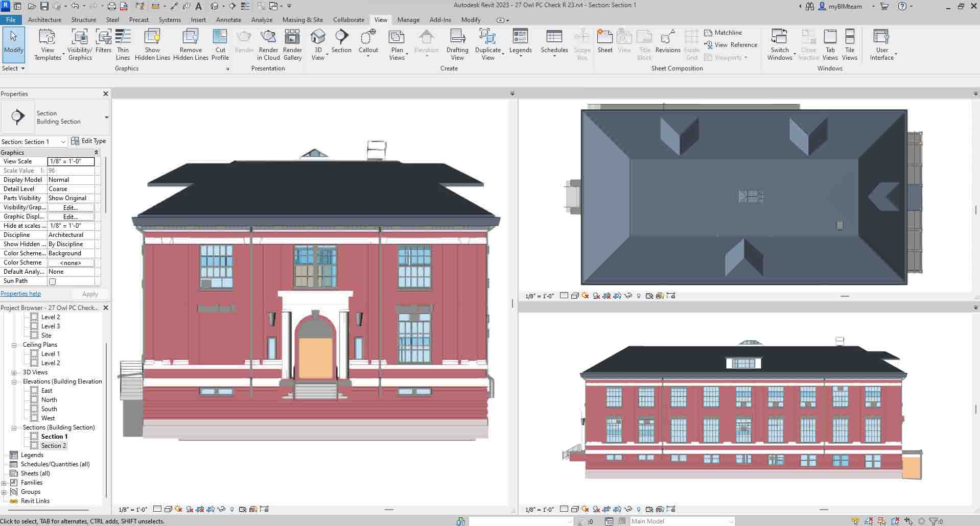Viewport: 980px width, 526px height.
Task: Open the Section view tool
Action: pyautogui.click(x=341, y=41)
